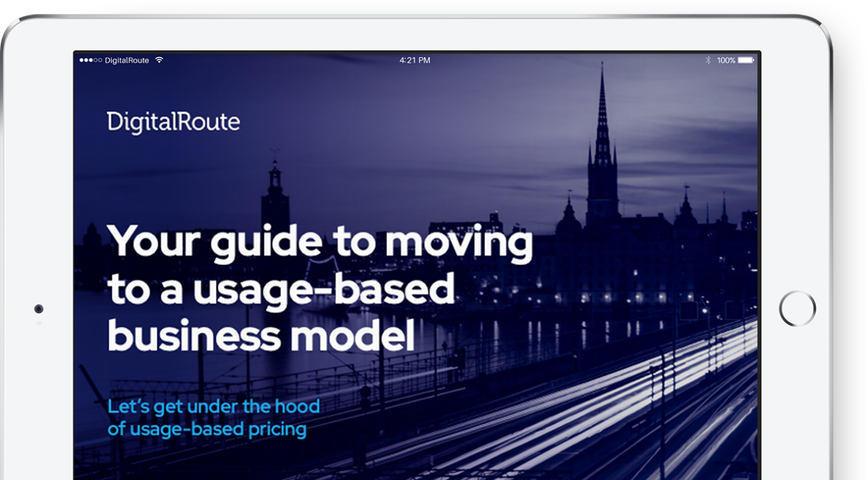Viewport: 868px width, 480px height.
Task: Tap the battery percentage indicator
Action: pos(726,60)
